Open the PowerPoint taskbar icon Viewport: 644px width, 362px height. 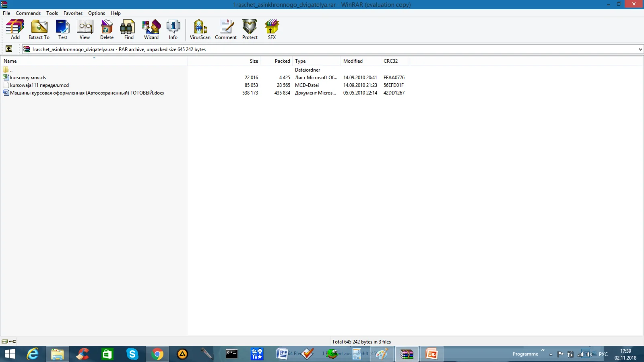431,354
